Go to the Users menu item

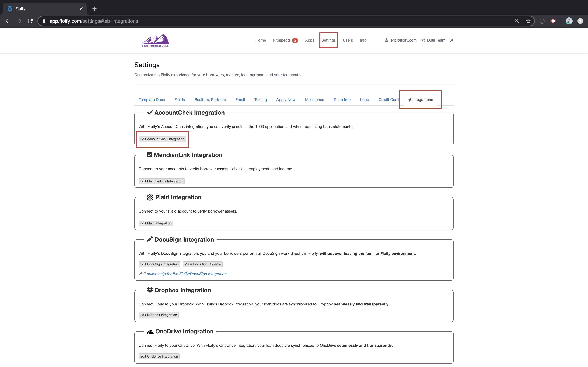(x=348, y=40)
